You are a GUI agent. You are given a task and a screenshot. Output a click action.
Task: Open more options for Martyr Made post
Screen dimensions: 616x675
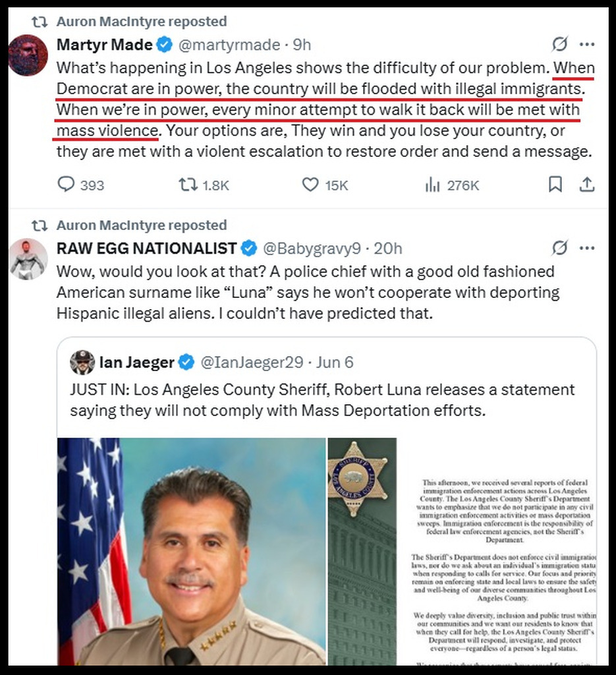586,45
